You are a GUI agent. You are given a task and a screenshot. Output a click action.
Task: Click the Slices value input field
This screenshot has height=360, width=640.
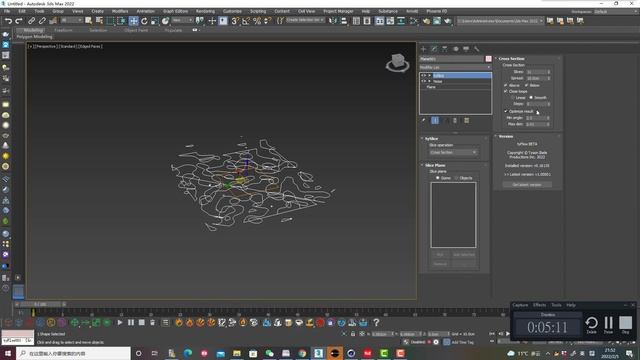(536, 72)
